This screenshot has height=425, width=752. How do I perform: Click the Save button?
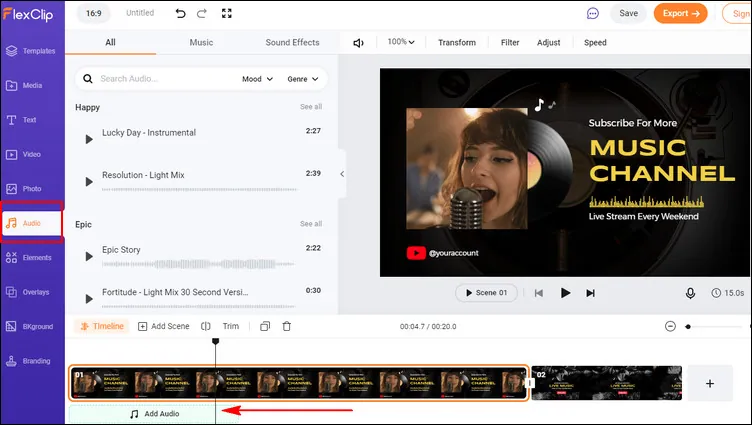[628, 13]
